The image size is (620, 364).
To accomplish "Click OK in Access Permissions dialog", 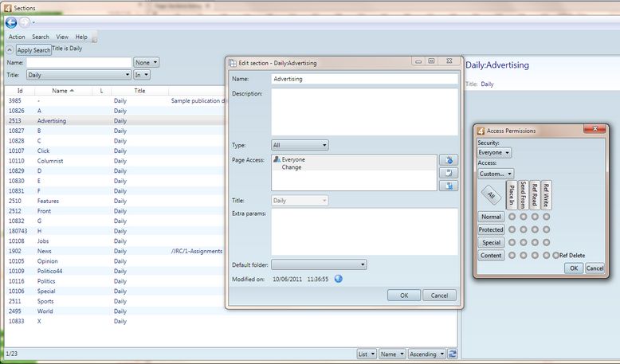I will (574, 268).
